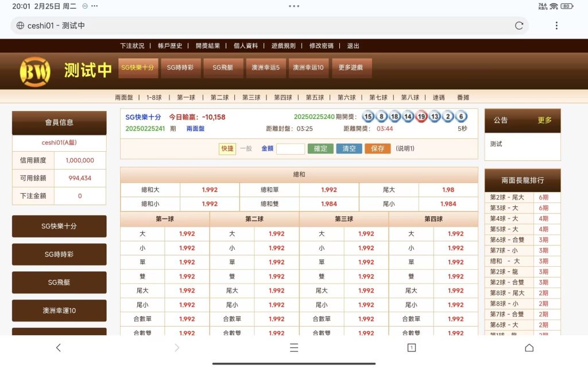Viewport: 588px width, 368px height.
Task: Click the BW gold logo
Action: 35,71
